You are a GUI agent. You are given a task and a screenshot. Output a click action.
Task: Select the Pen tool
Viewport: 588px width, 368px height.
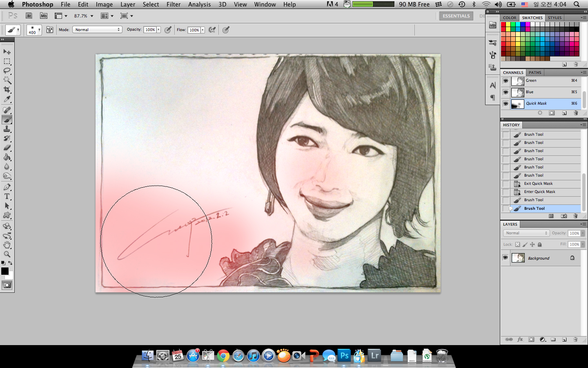coord(7,187)
